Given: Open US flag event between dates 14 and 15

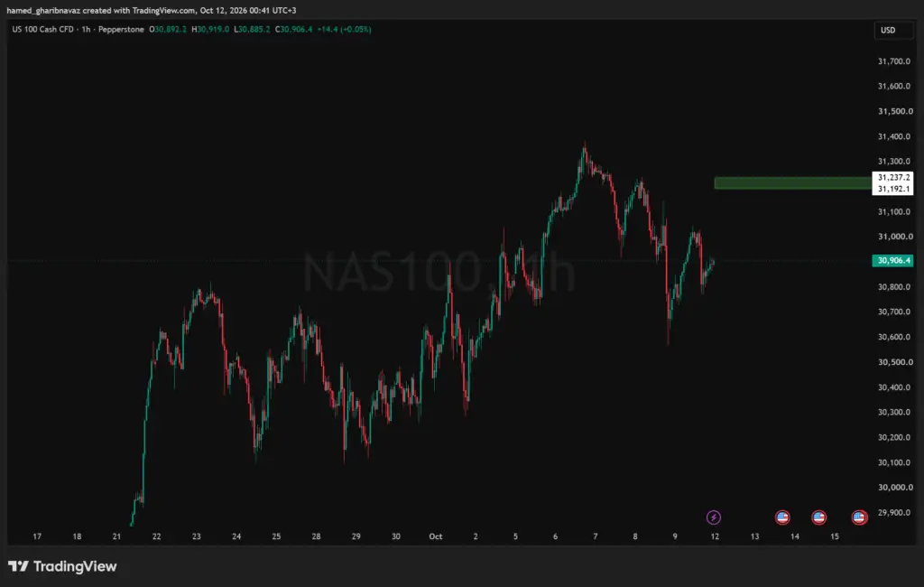Looking at the screenshot, I should [x=819, y=517].
